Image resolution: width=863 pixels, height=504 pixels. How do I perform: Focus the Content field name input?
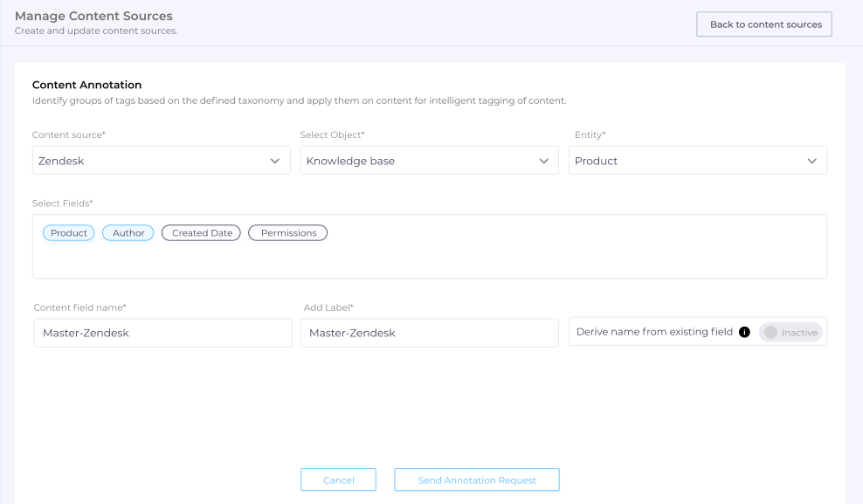tap(162, 333)
